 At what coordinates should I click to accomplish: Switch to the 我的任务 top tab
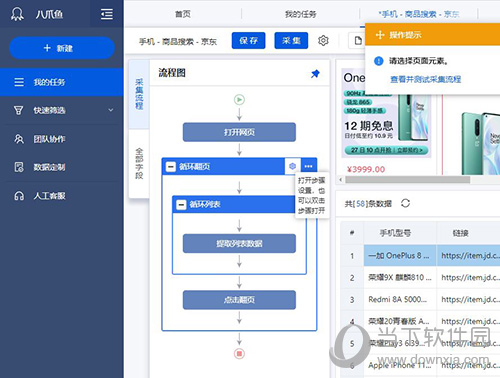pyautogui.click(x=300, y=14)
